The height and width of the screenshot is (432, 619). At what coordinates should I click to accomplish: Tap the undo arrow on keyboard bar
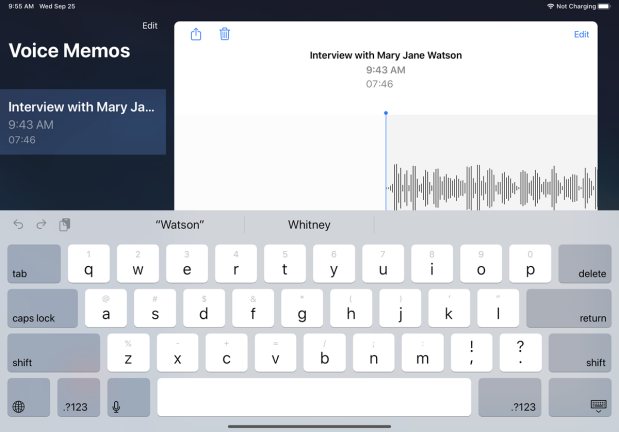(18, 224)
